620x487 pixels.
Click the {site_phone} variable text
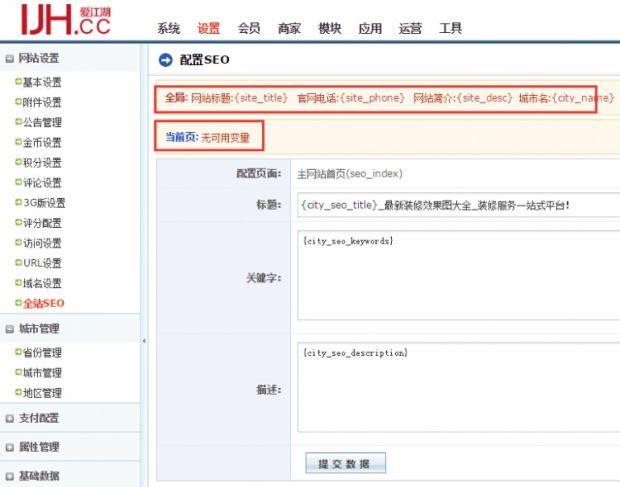pos(372,98)
